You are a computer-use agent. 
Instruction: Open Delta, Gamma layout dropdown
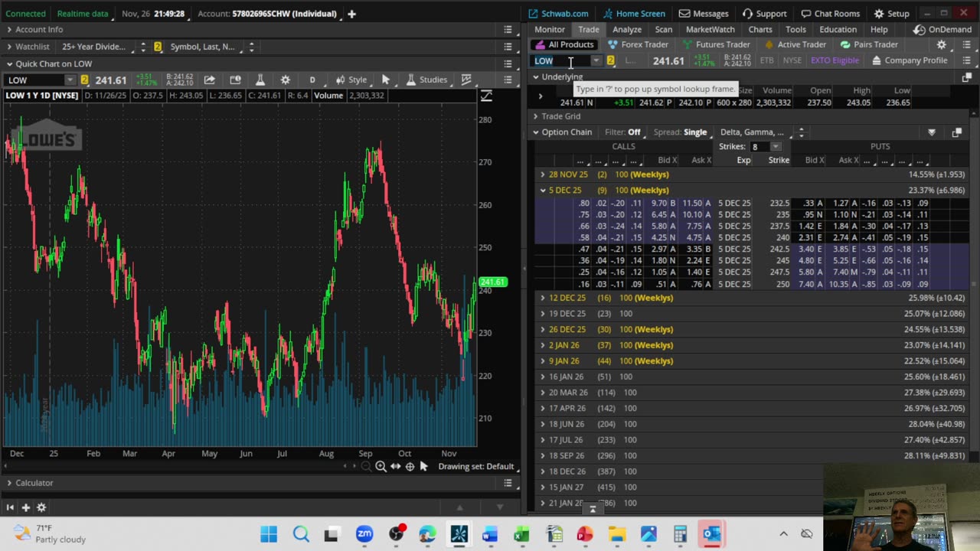pyautogui.click(x=756, y=132)
